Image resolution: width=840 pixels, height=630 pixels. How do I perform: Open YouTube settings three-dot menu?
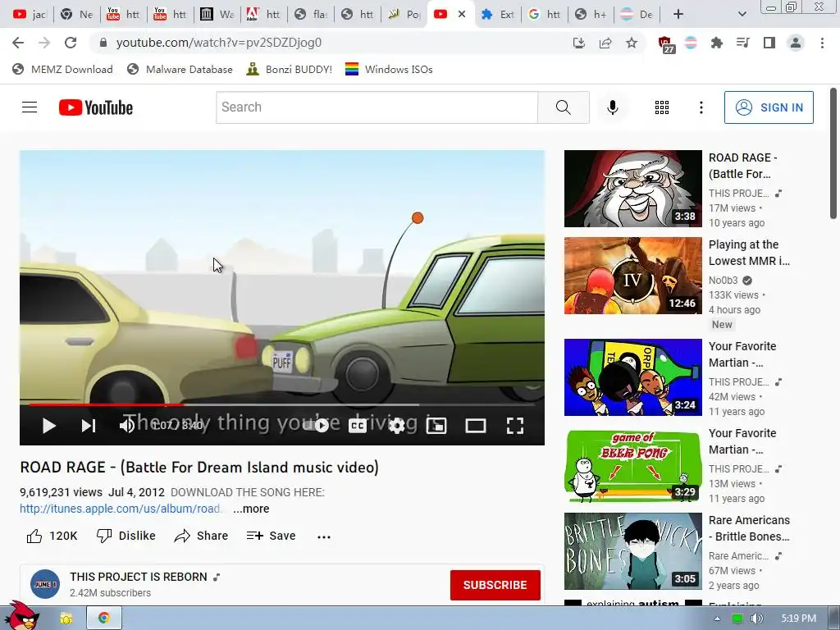click(701, 107)
